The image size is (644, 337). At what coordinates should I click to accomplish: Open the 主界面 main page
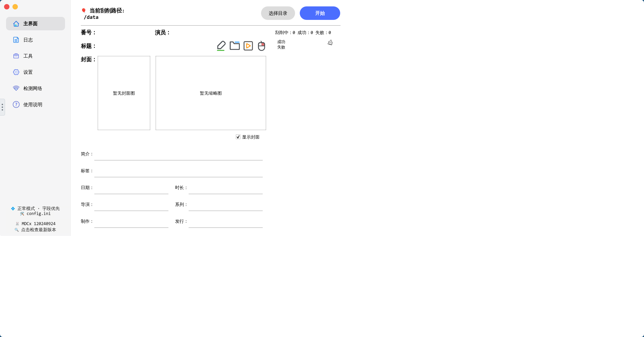tap(35, 24)
